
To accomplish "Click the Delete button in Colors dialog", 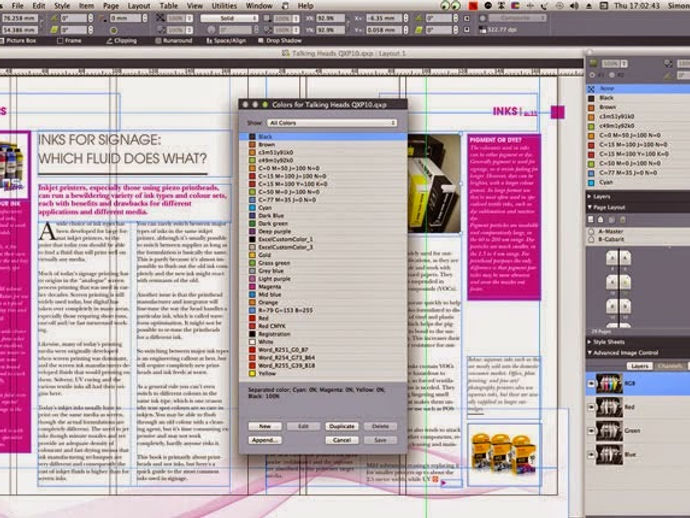I will pos(380,426).
